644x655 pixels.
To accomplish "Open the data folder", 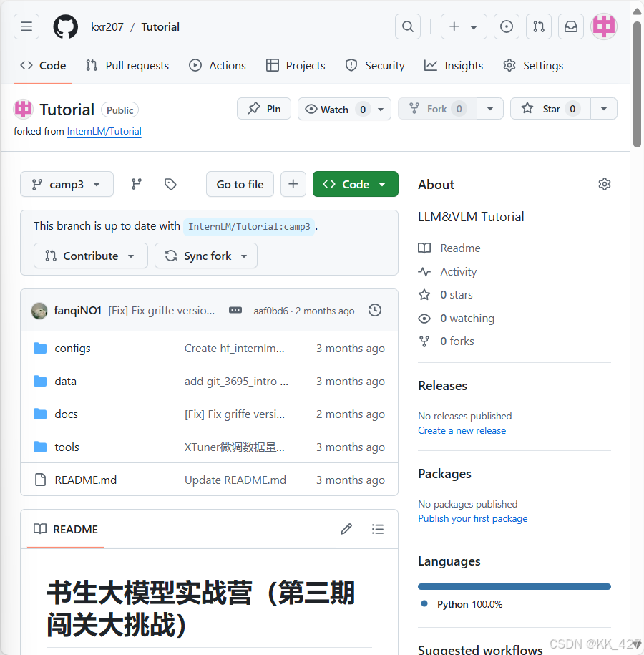I will click(66, 382).
